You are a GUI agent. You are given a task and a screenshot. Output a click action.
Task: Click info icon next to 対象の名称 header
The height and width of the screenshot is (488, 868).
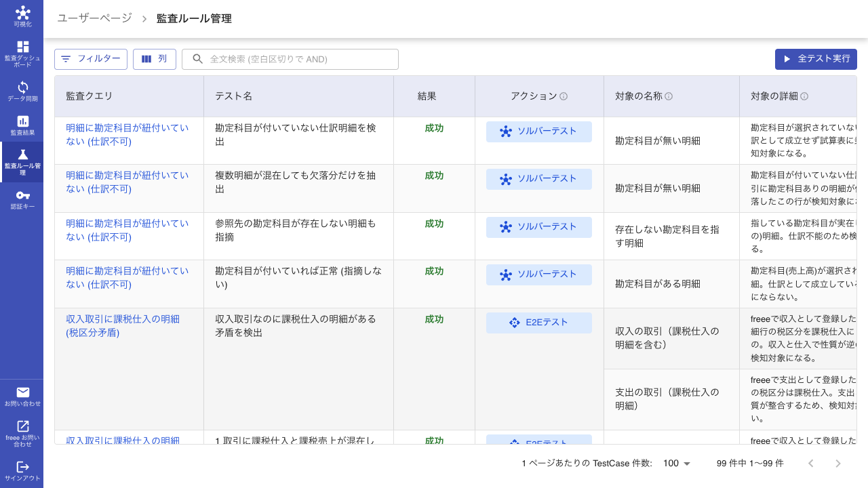tap(669, 96)
